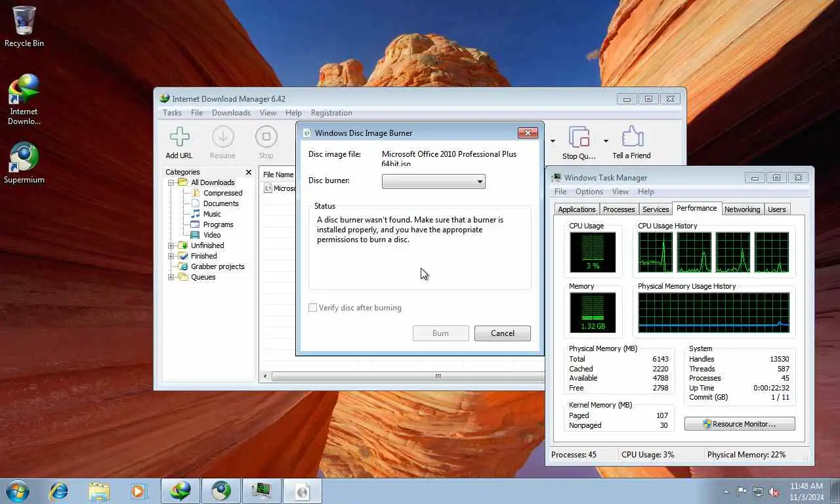Toggle Verify disc after burning checkbox

coord(313,308)
